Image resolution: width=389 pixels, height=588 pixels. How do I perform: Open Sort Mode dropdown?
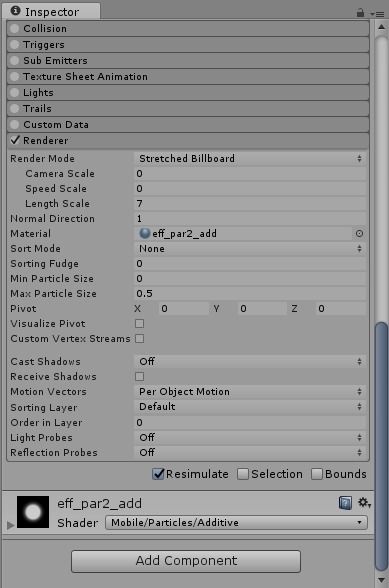tap(250, 249)
